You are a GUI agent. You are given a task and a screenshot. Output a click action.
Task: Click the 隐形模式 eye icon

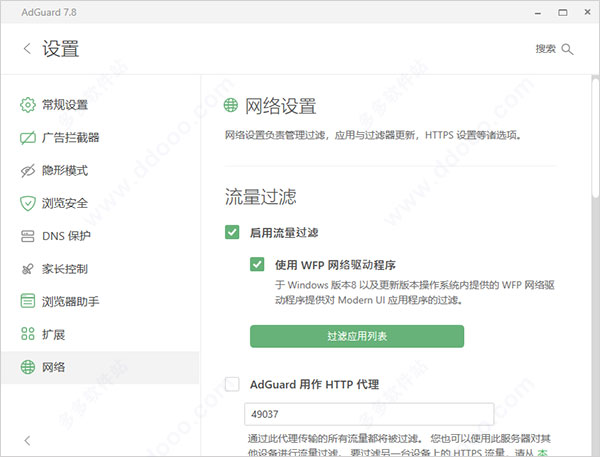pyautogui.click(x=28, y=170)
